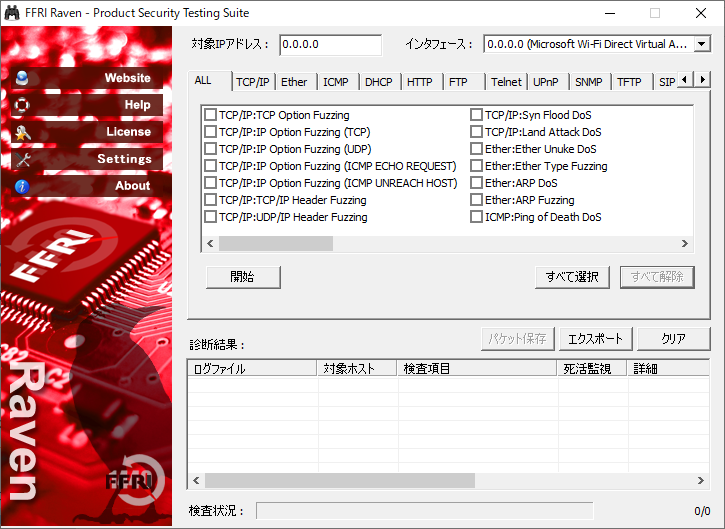Check TCP/IP:IP Option Fuzzing (TCP)
The image size is (725, 529).
210,132
